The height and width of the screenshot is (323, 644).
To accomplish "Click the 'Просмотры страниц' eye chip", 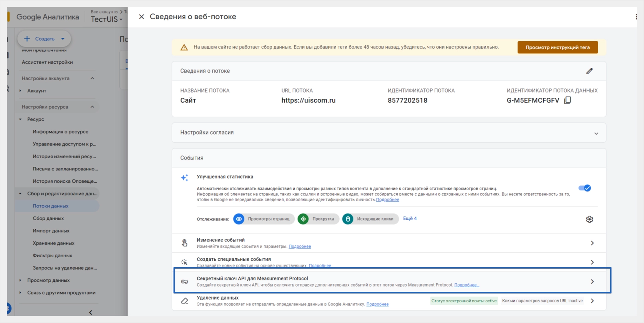I will pyautogui.click(x=264, y=219).
